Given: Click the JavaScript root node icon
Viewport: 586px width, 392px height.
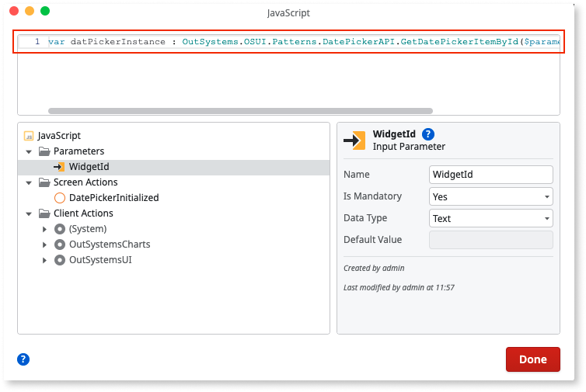Looking at the screenshot, I should click(x=29, y=136).
